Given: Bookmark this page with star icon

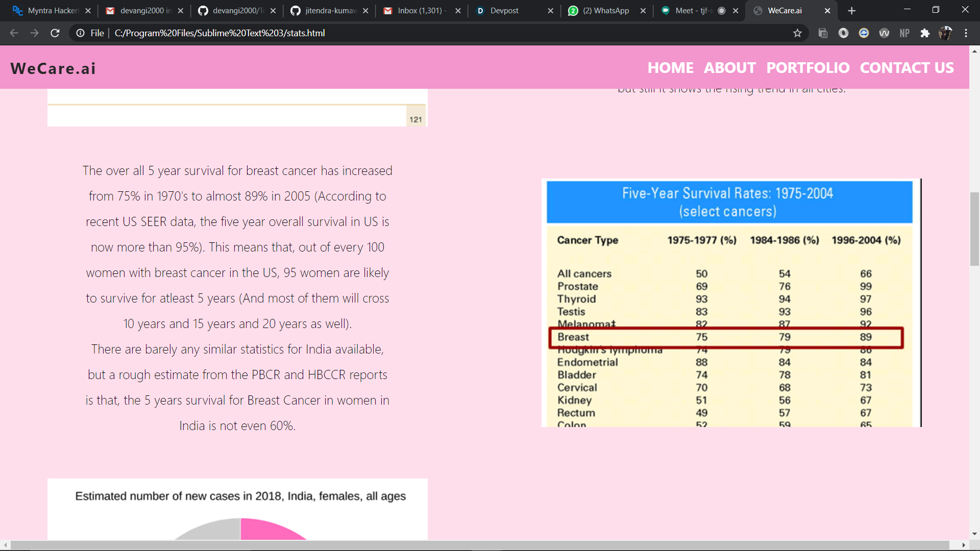Looking at the screenshot, I should point(797,33).
